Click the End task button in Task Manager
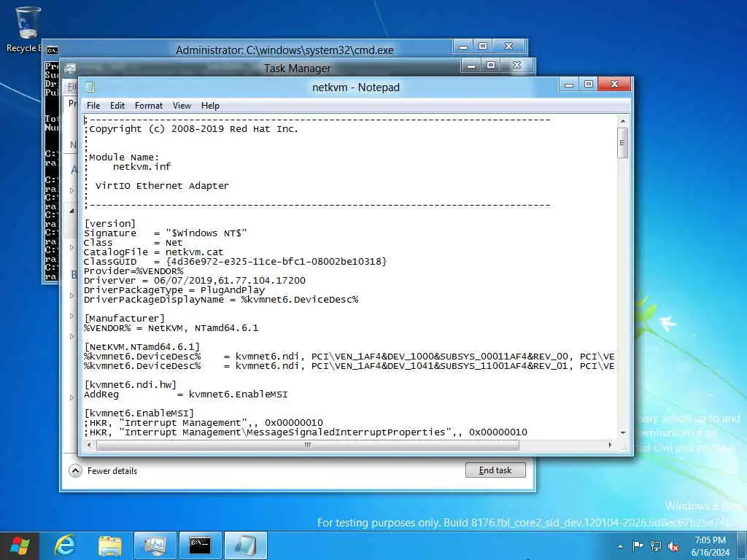Image resolution: width=747 pixels, height=560 pixels. [495, 470]
